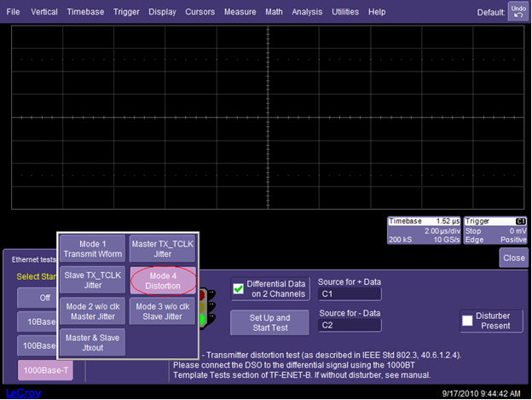
Task: Select Slave TX_TCLK Jitter test
Action: (x=93, y=281)
